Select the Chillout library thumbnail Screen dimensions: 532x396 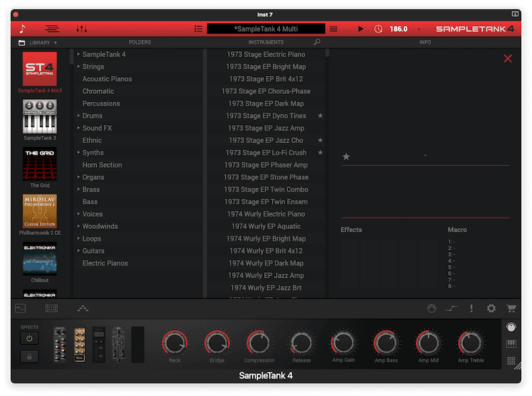[40, 258]
